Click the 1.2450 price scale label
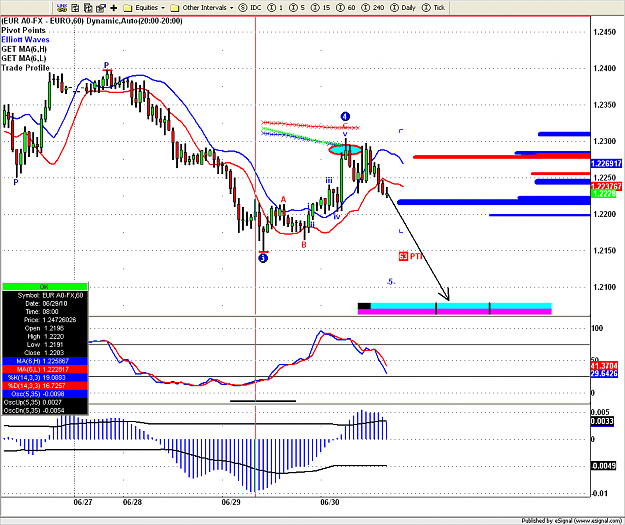Screen dimensions: 625x525 pos(605,32)
